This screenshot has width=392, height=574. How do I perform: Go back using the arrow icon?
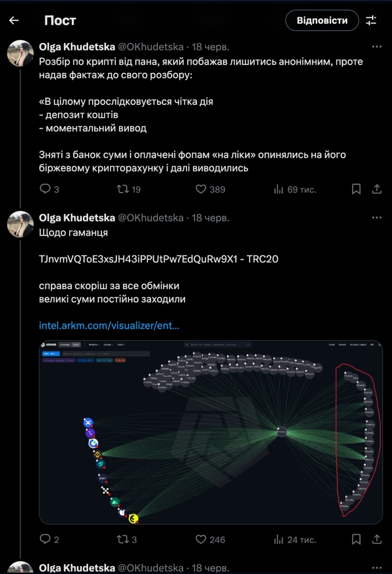(14, 20)
